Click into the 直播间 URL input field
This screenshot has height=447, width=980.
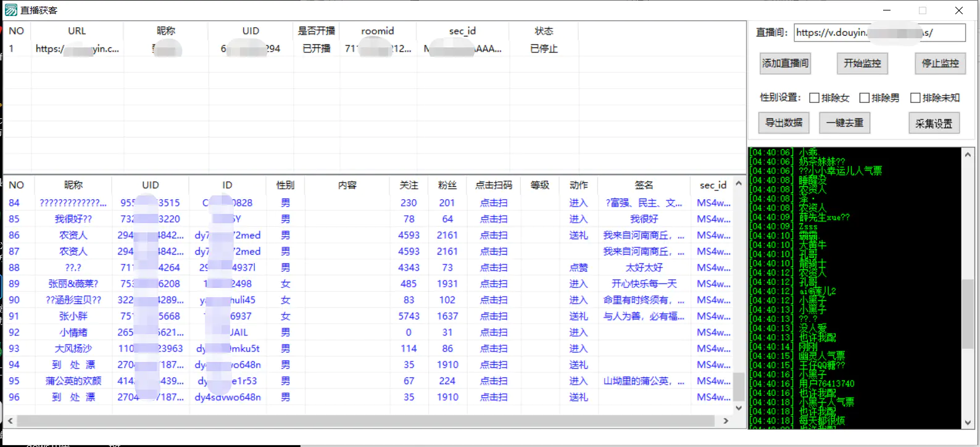pyautogui.click(x=879, y=33)
